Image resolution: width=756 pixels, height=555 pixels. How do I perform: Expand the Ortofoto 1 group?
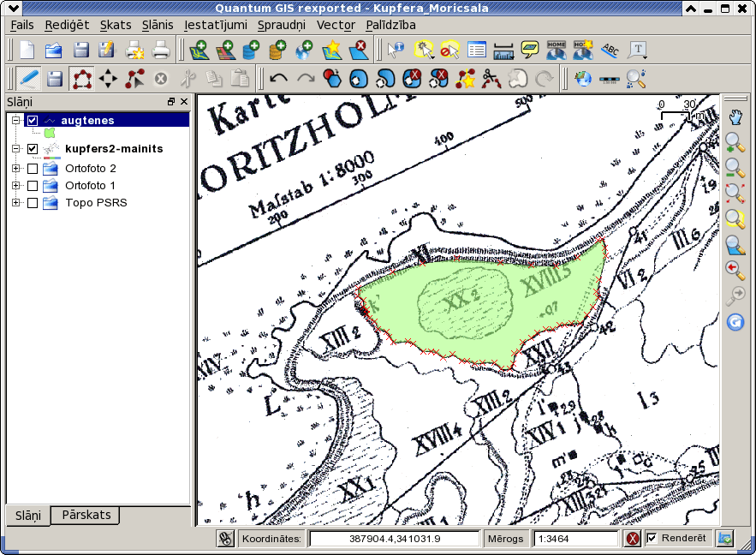click(16, 186)
